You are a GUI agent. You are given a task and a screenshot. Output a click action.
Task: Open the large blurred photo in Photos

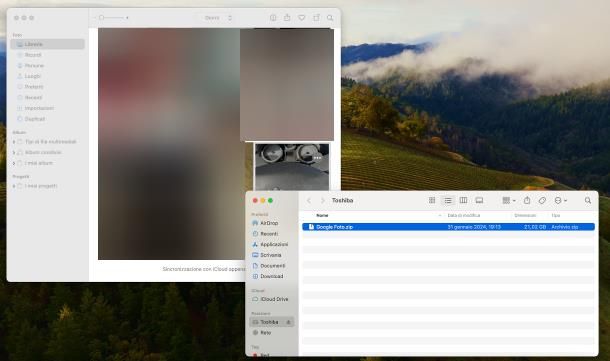click(169, 144)
